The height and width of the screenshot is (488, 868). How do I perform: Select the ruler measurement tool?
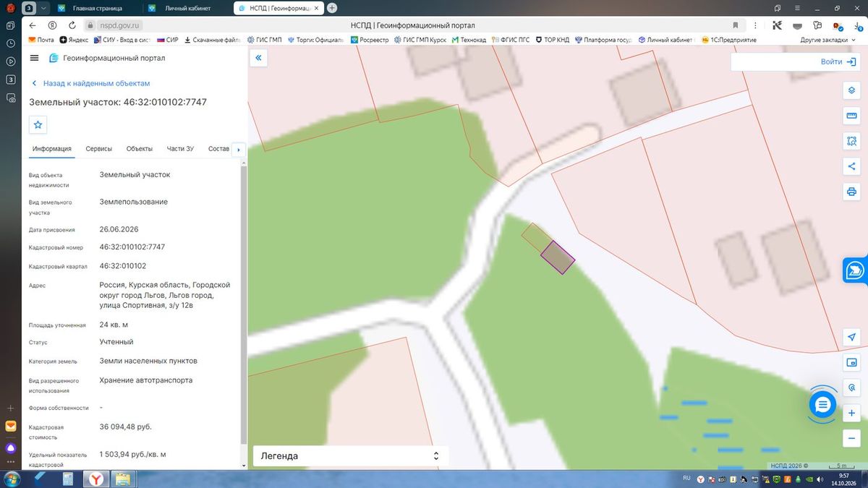coord(851,116)
